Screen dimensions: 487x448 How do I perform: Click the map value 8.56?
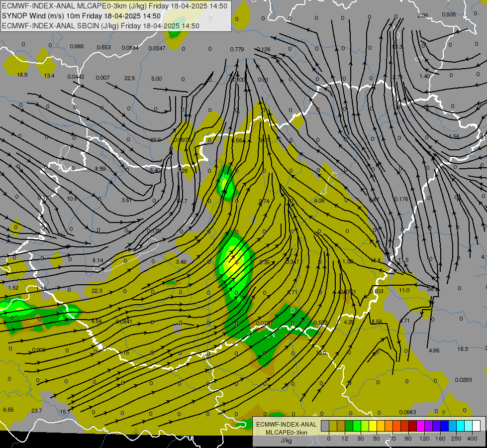(x=377, y=322)
